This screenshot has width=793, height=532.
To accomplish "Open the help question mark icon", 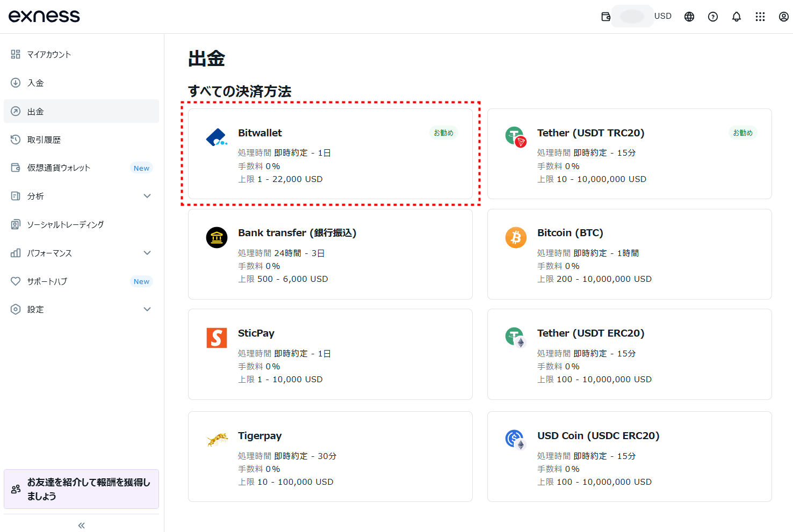I will tap(713, 17).
